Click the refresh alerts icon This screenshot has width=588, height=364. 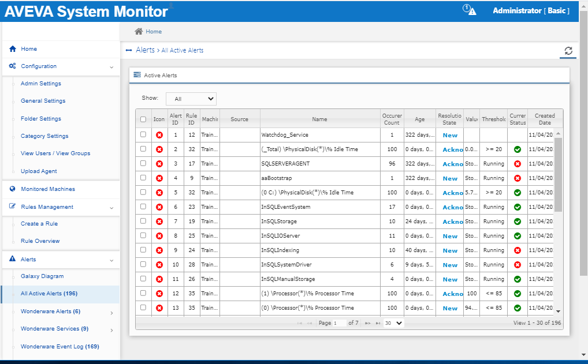[568, 51]
